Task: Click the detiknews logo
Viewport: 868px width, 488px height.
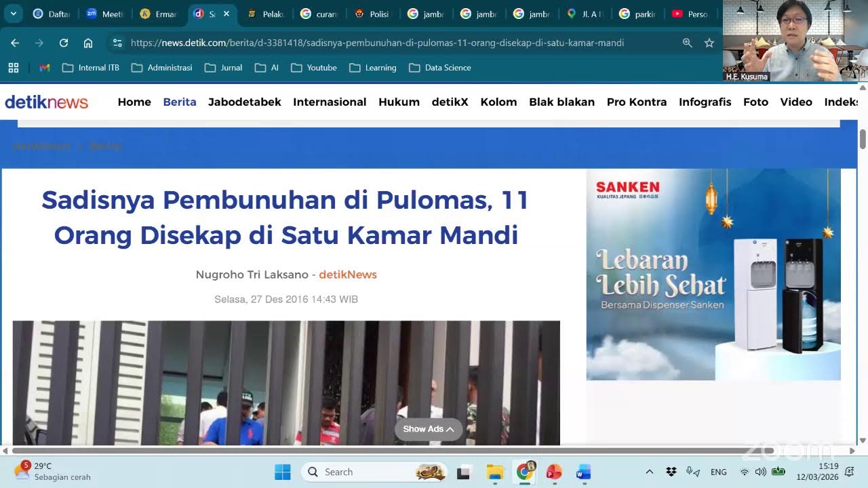Action: pyautogui.click(x=46, y=102)
